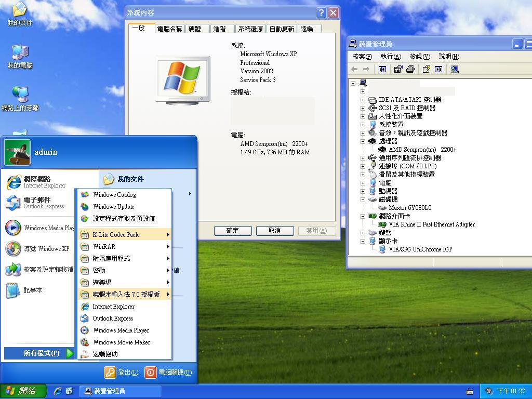This screenshot has width=532, height=399.
Task: Click the 確定 (OK) button
Action: click(232, 231)
